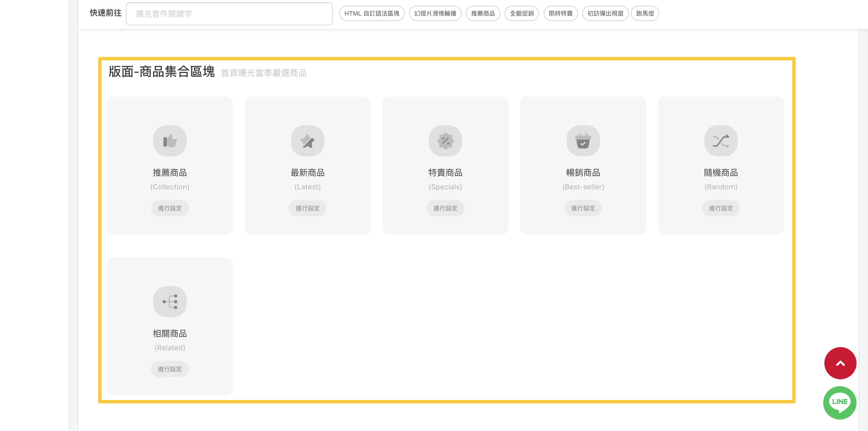
Task: Click the 首頁曝光當季嚴選商品 subtitle
Action: coord(264,73)
